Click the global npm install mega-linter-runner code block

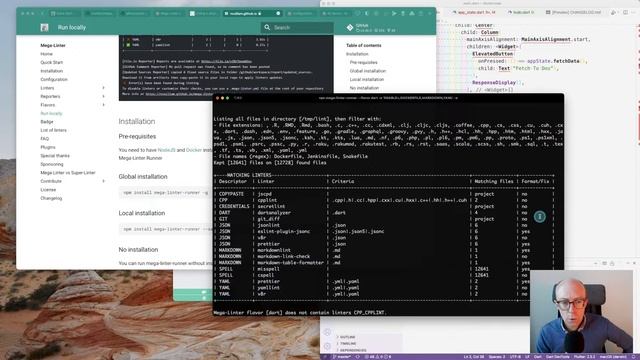coord(165,193)
